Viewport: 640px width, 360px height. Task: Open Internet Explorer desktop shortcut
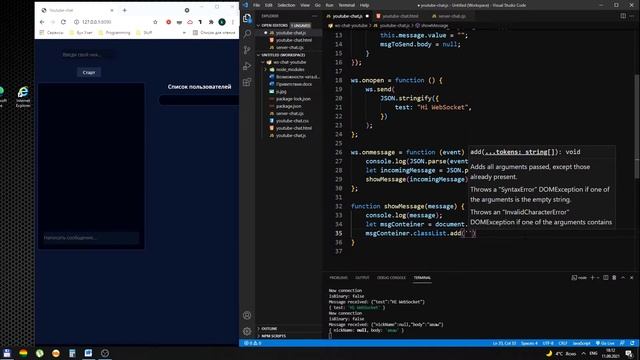tap(23, 97)
